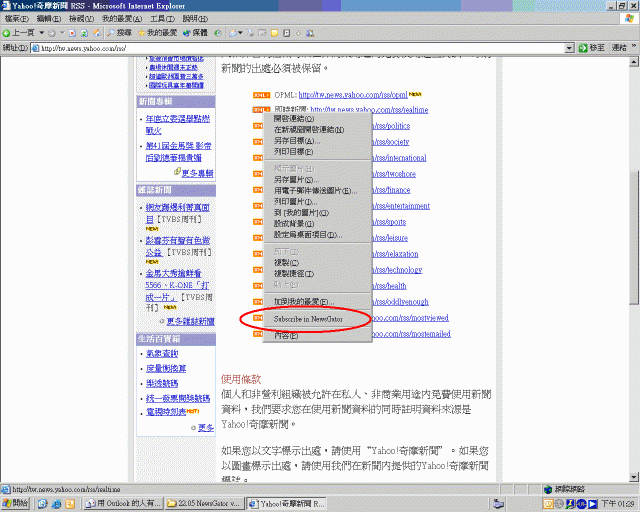Choose Open Link (開啟連結) in context menu
The height and width of the screenshot is (512, 640).
296,118
